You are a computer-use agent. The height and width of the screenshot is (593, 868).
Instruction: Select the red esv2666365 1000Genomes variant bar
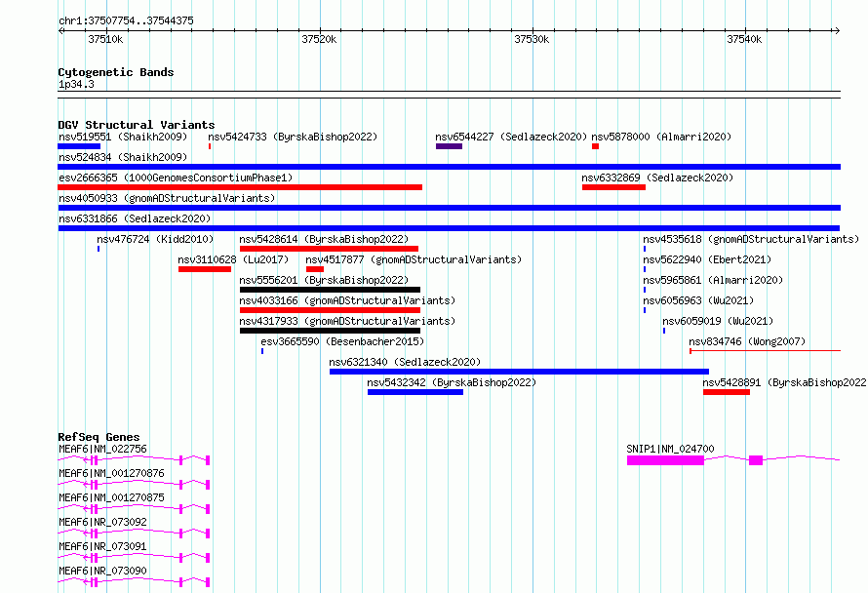(240, 187)
